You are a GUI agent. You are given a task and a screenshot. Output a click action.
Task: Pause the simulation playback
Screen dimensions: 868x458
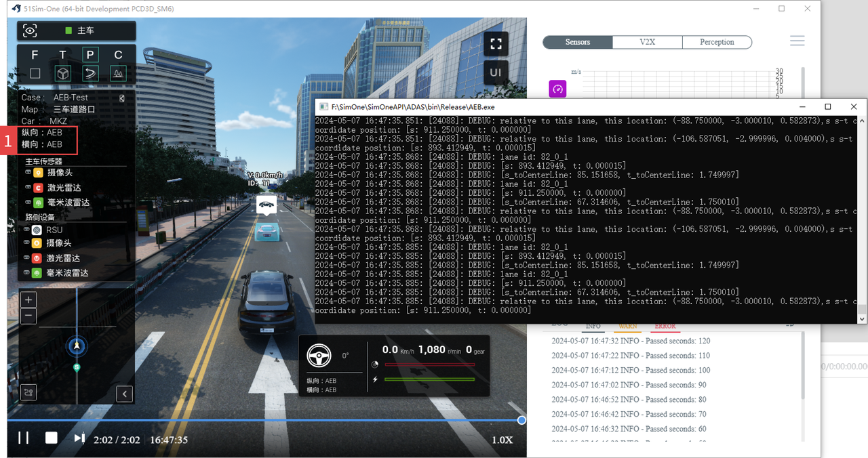[x=24, y=438]
